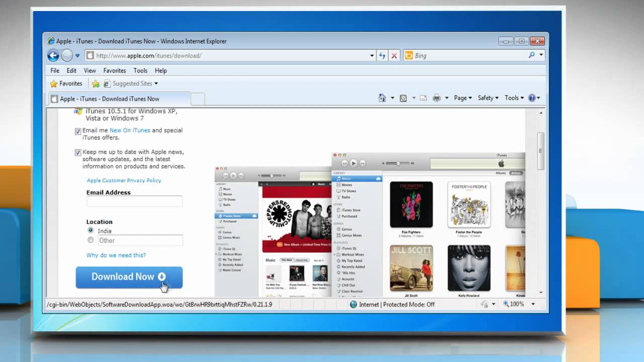Click the Bing logo in the search box
This screenshot has height=362, width=644.
409,56
